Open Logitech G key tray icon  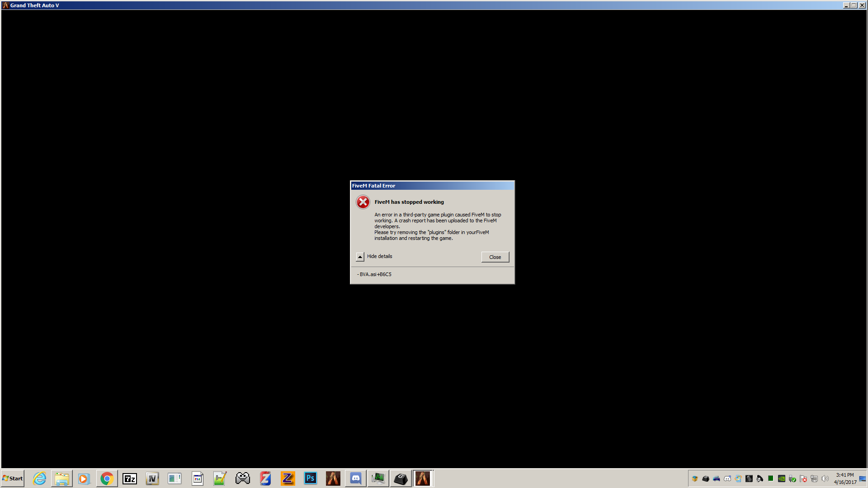[x=706, y=479]
